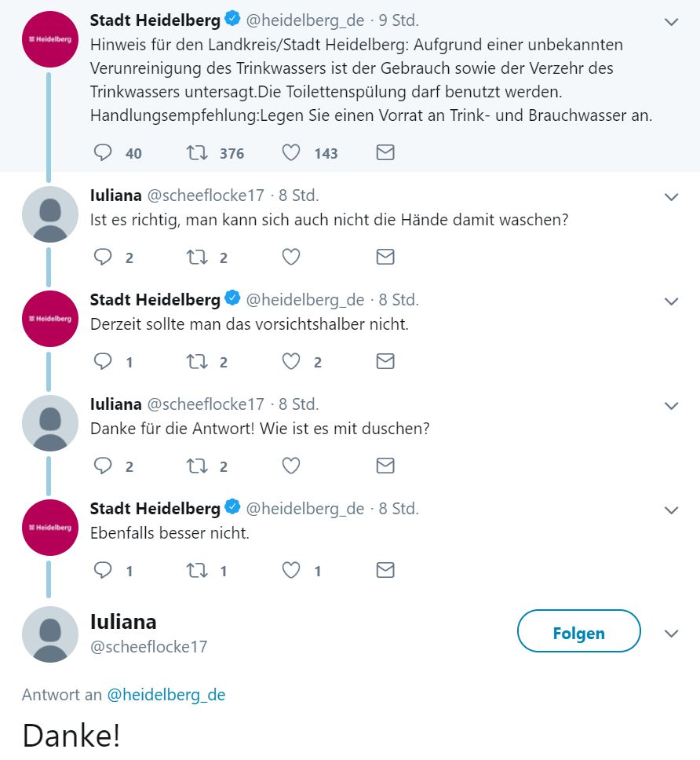This screenshot has height=760, width=700.
Task: Like the tweet with 143 likes
Action: 291,152
